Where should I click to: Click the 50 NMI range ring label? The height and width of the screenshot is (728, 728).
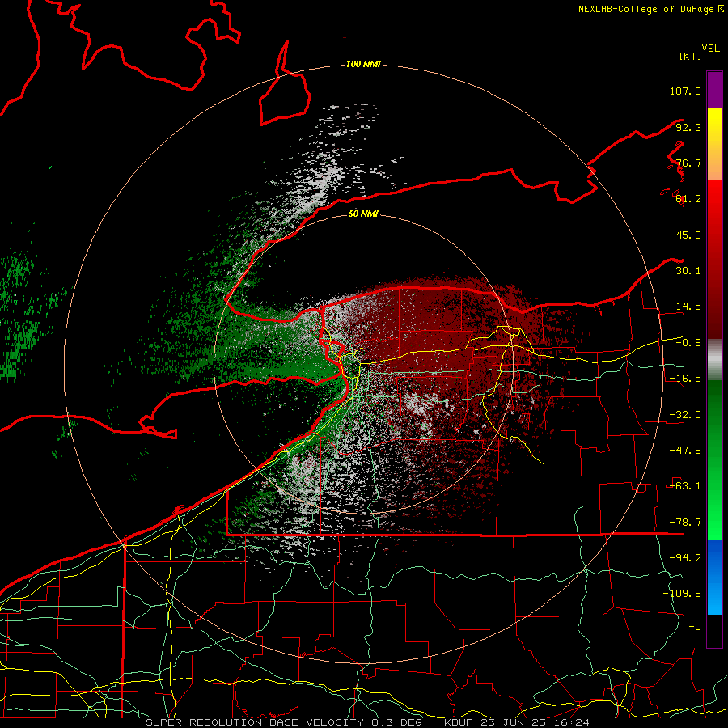(363, 214)
